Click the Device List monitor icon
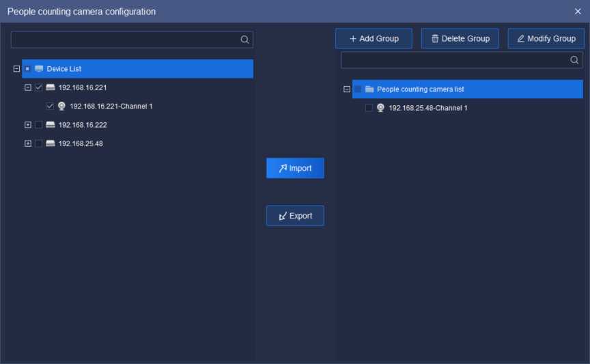Viewport: 590px width, 364px height. (39, 69)
